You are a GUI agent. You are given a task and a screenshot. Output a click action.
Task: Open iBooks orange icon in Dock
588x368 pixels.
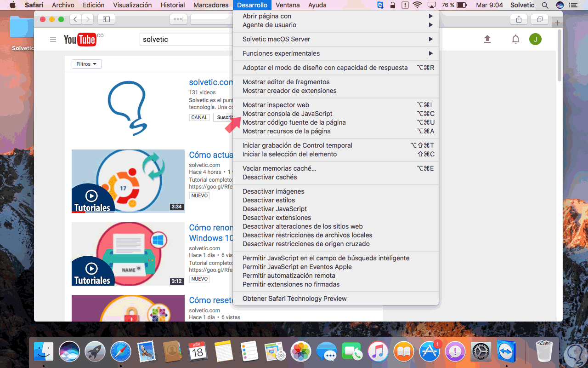pos(404,352)
